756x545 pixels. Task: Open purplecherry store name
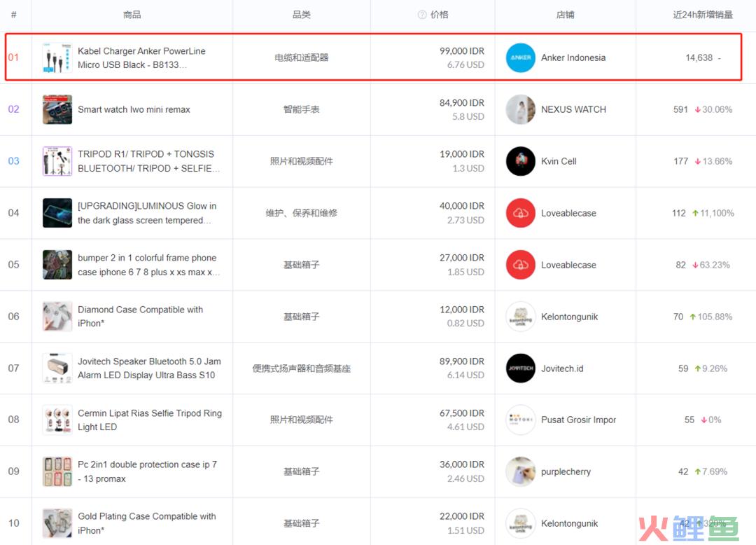[x=566, y=471]
